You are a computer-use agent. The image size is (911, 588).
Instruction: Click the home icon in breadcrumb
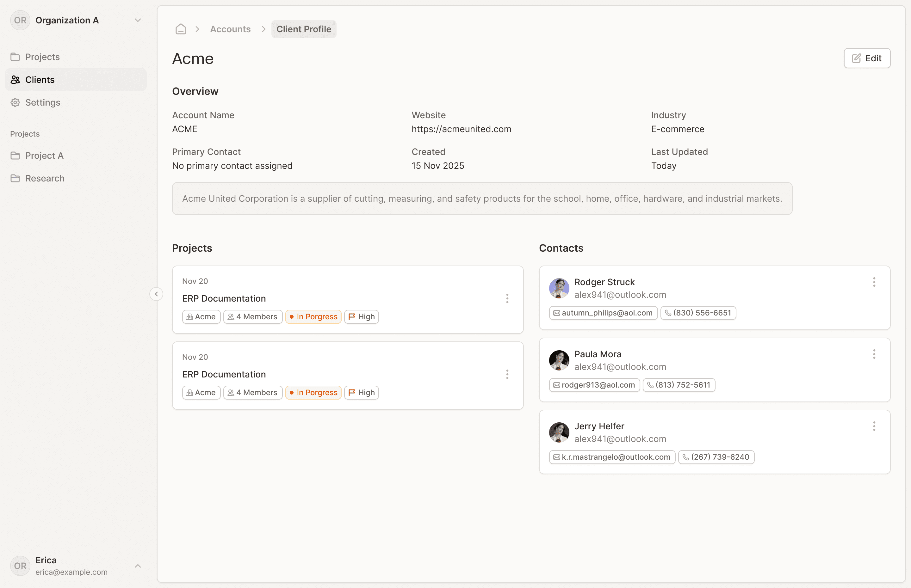(181, 29)
